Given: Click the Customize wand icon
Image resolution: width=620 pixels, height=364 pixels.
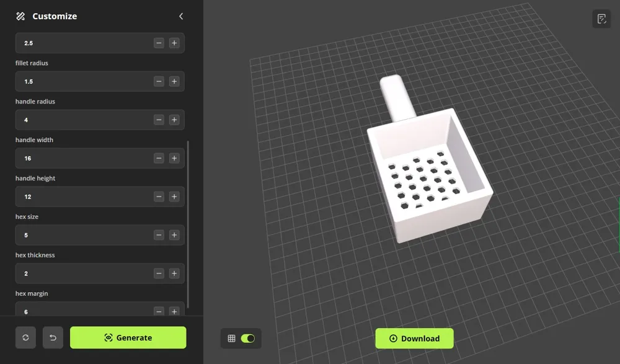Looking at the screenshot, I should [20, 16].
